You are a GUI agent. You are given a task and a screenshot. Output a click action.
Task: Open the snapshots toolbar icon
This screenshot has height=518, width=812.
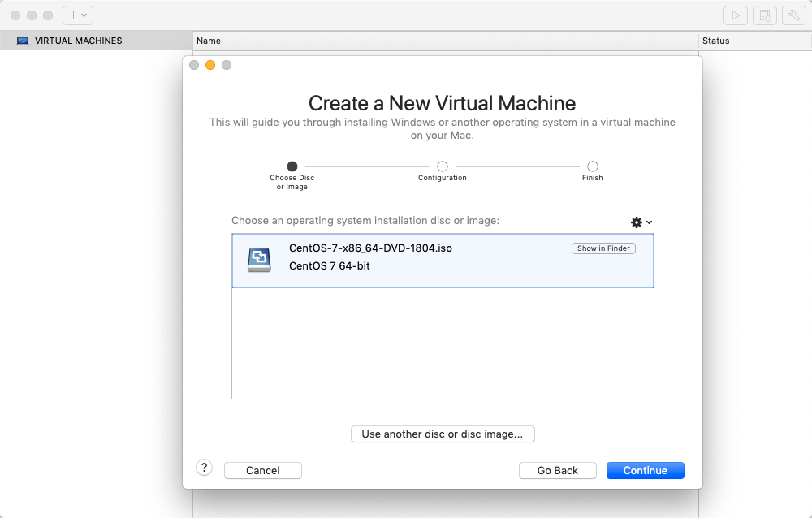[765, 15]
